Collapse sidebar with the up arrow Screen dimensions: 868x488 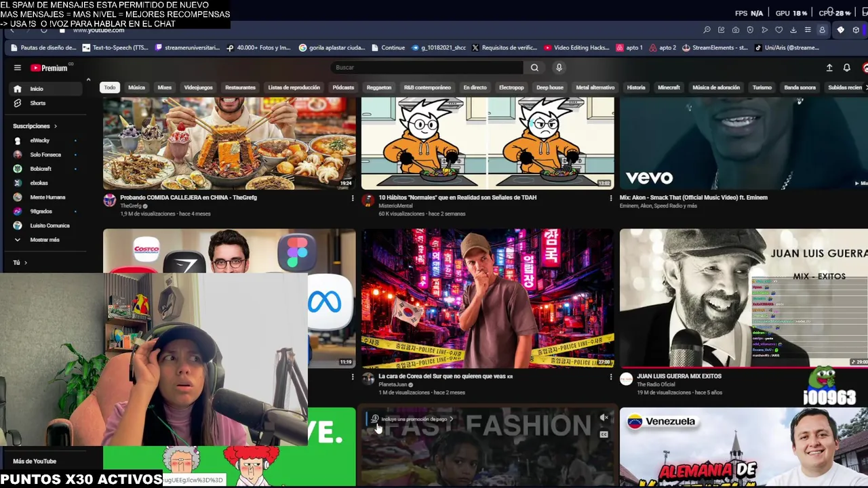88,80
